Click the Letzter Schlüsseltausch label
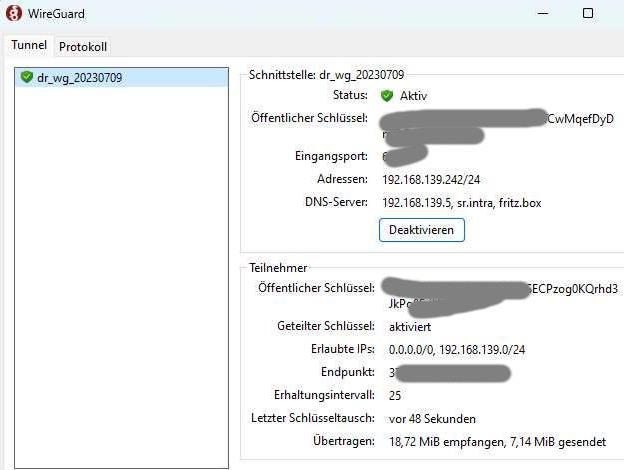 pos(313,418)
